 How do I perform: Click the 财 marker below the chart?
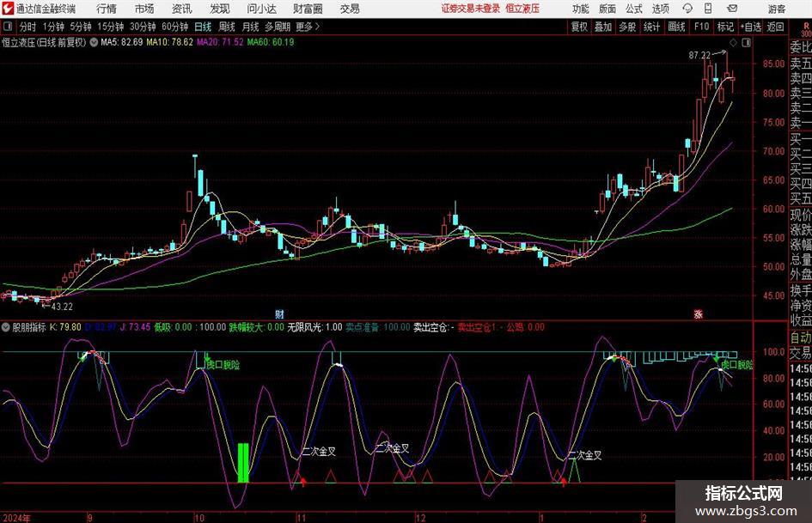[279, 313]
